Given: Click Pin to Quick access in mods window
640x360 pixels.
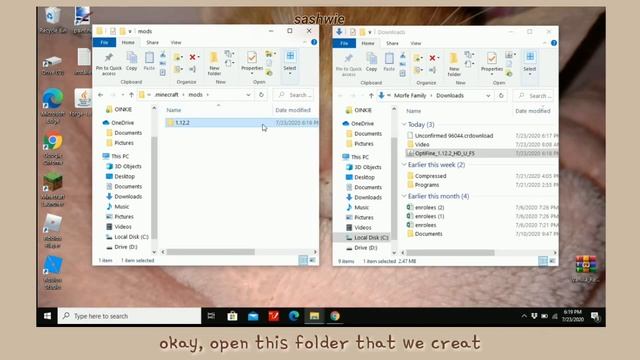Looking at the screenshot, I should tap(109, 64).
